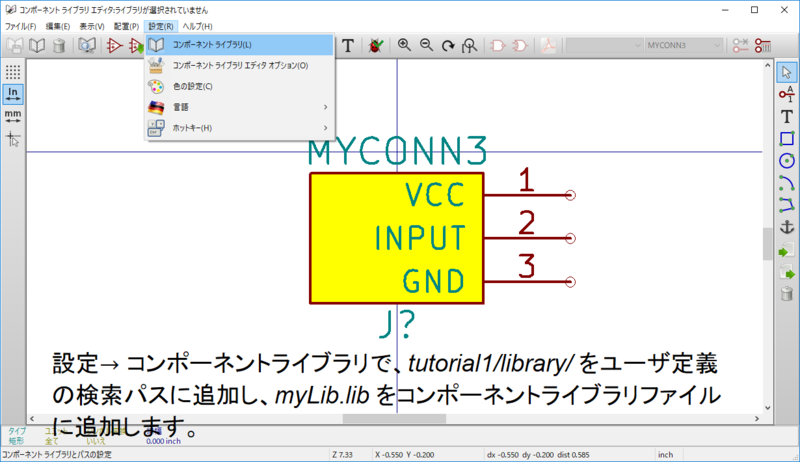Click the import drawing icon
The height and width of the screenshot is (462, 800).
tap(787, 250)
